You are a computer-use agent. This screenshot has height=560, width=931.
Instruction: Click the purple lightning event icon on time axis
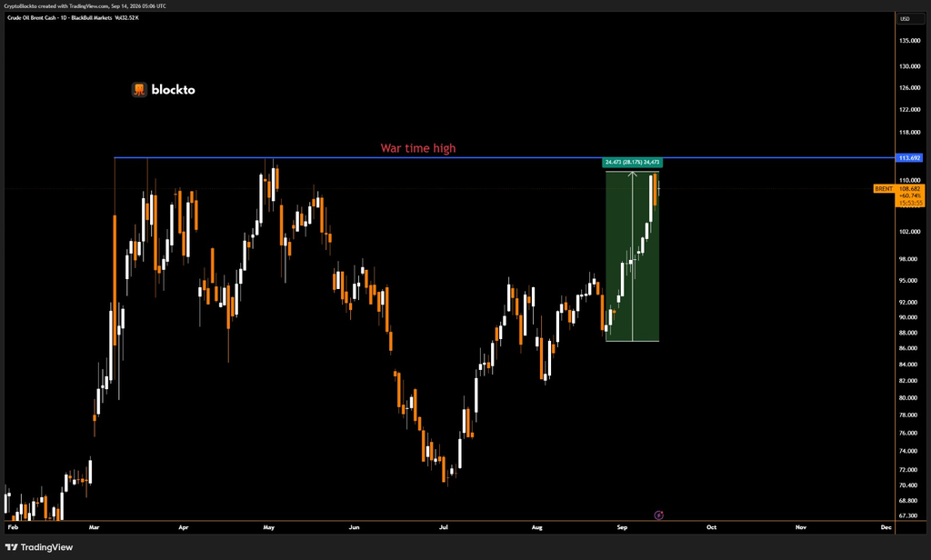click(658, 515)
